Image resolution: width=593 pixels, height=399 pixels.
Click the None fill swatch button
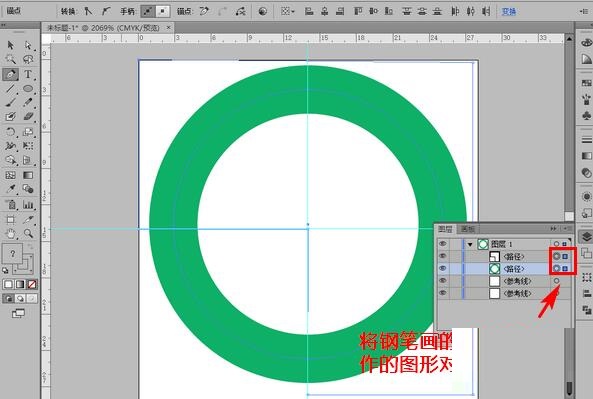point(32,284)
